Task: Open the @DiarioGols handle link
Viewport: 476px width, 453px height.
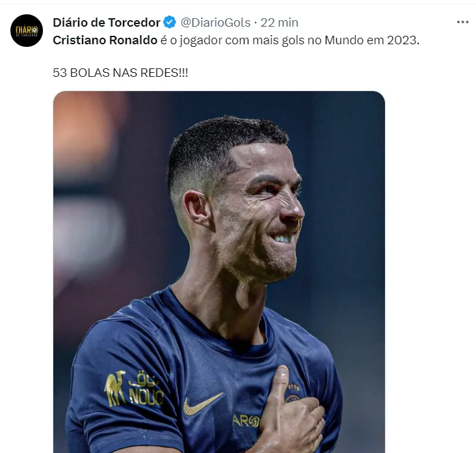Action: [x=215, y=23]
